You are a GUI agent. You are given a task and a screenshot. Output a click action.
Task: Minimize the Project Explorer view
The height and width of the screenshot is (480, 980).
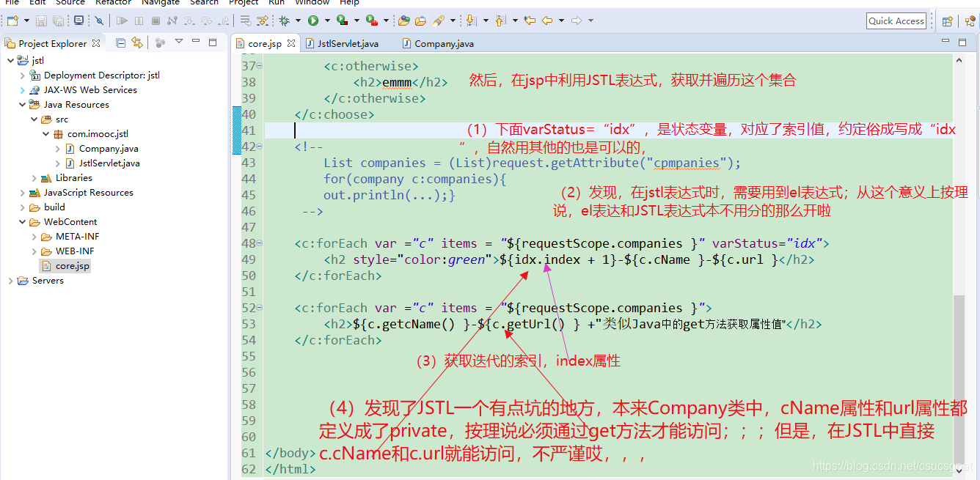196,41
